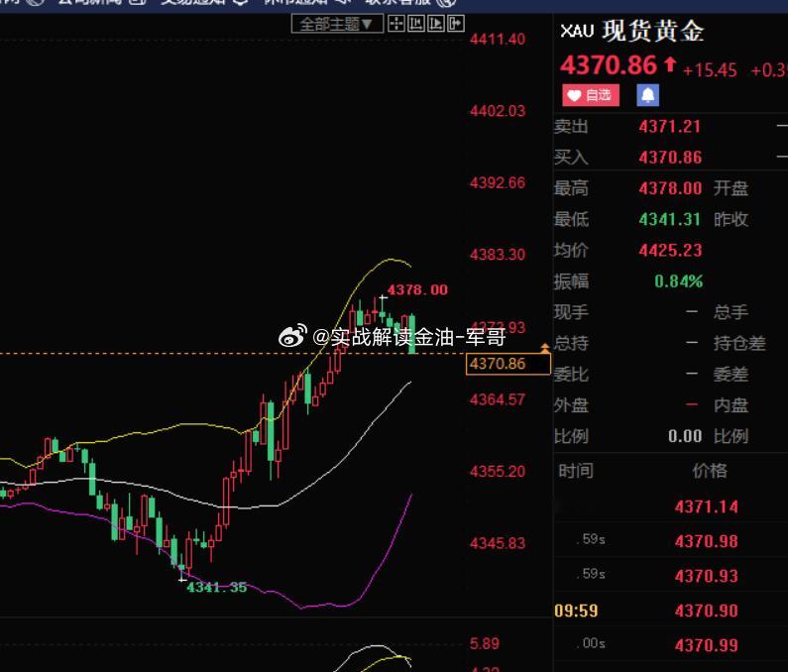Click the orange price line marker arrow
788x672 pixels.
click(545, 348)
